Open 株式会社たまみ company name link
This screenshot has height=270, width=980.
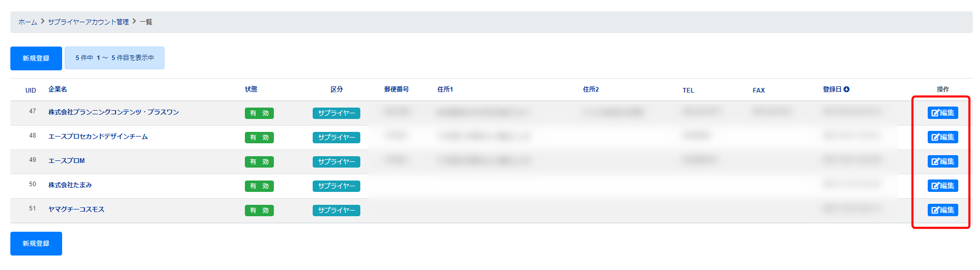[x=70, y=185]
